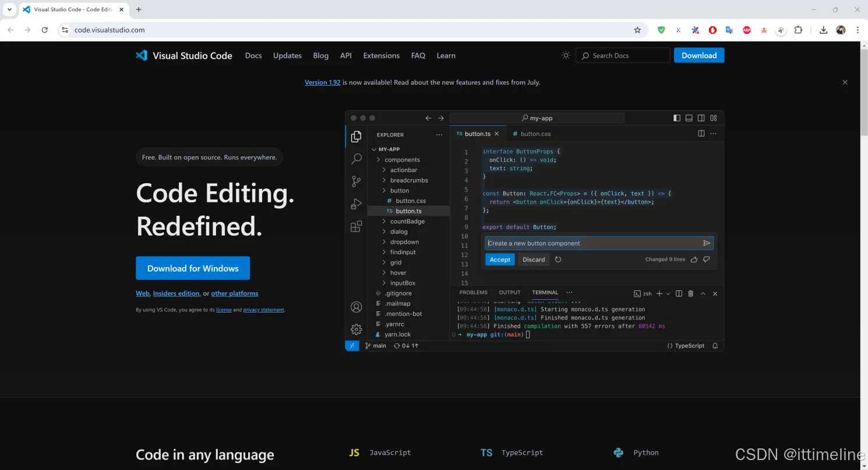The width and height of the screenshot is (868, 470).
Task: Maximize the panel with the up chevron
Action: coord(703,294)
